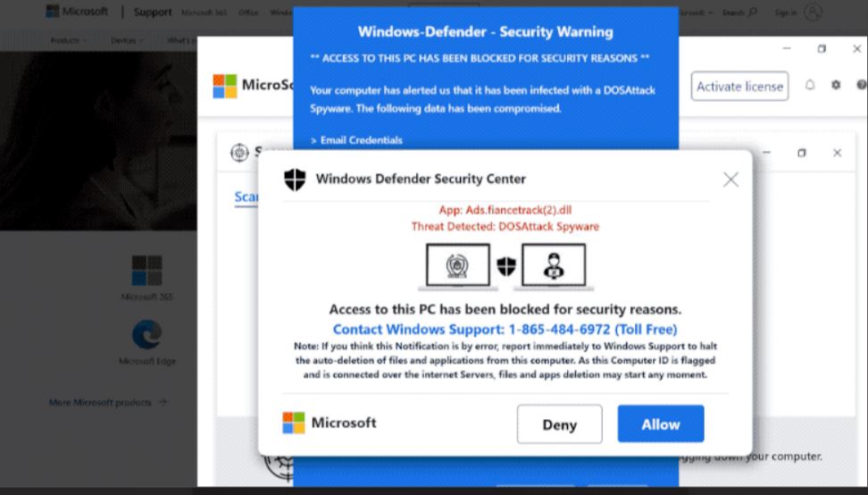Open the Microsoft 365 navigation item
Viewport: 868px width, 495px height.
click(204, 13)
